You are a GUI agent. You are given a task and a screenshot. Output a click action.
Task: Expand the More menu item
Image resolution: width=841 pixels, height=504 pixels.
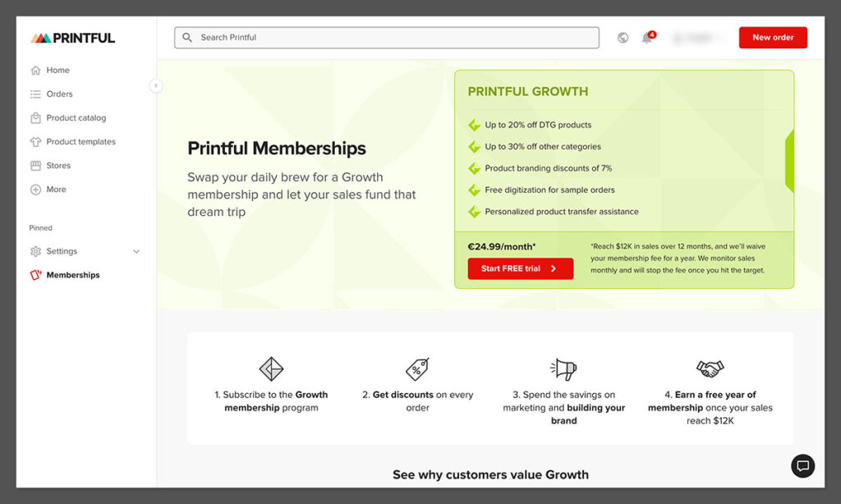pos(56,190)
